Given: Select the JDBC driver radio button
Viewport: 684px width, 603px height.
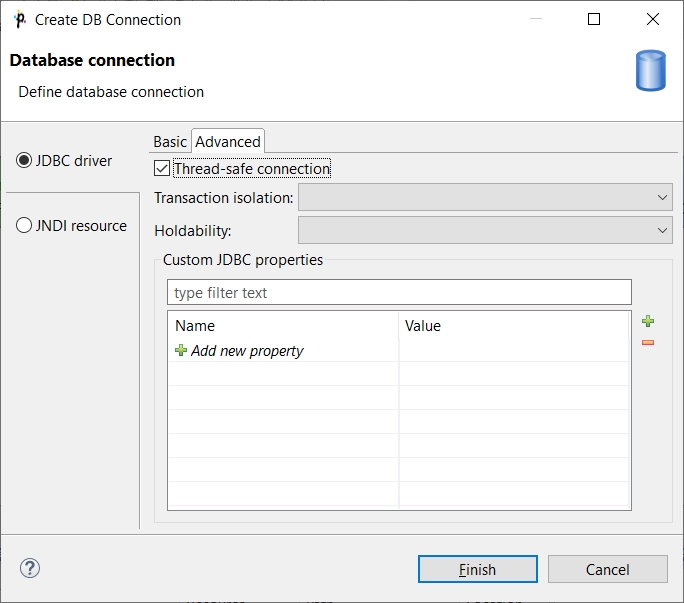Looking at the screenshot, I should 25,160.
